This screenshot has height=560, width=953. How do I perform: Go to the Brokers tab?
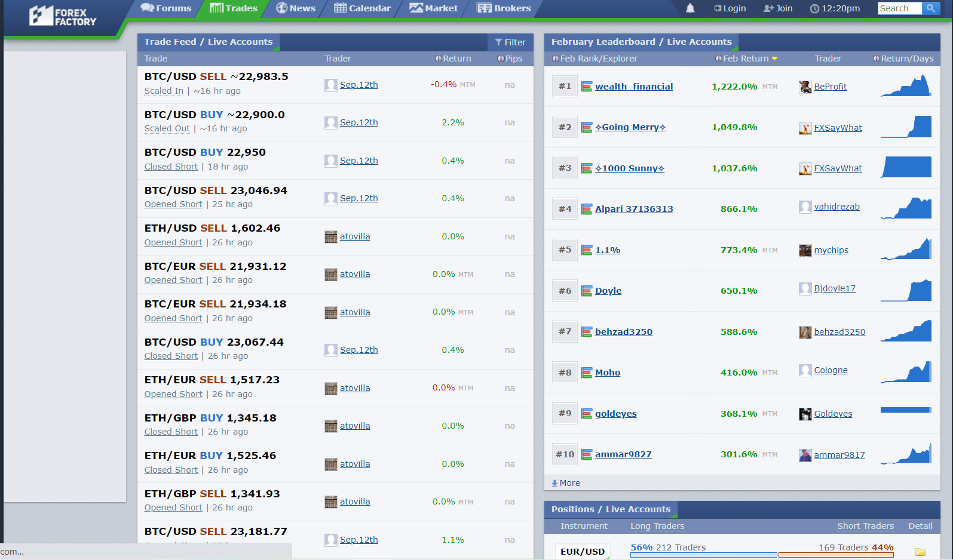(504, 8)
